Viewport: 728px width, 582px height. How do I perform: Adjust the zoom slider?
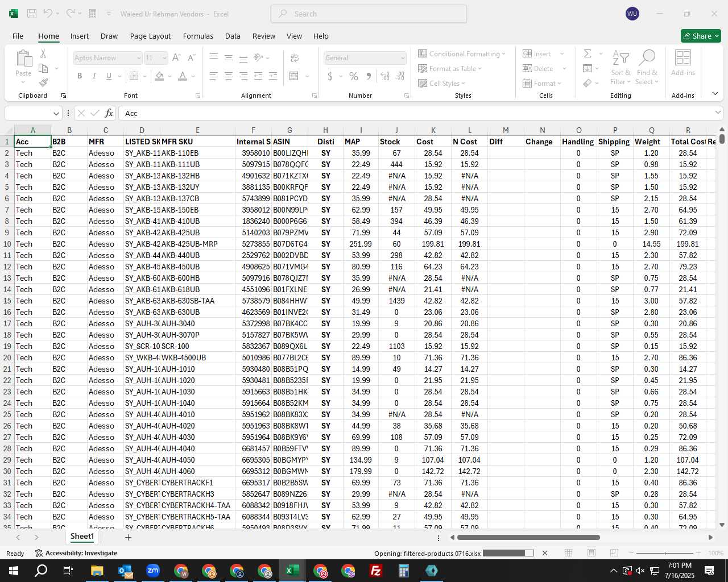665,553
